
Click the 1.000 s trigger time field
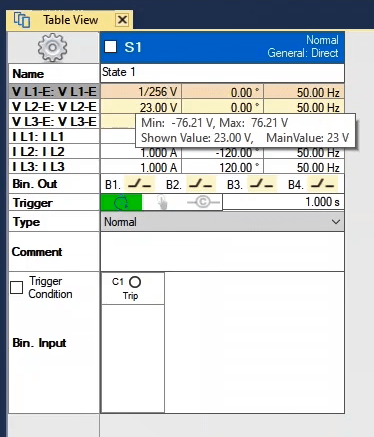click(283, 202)
